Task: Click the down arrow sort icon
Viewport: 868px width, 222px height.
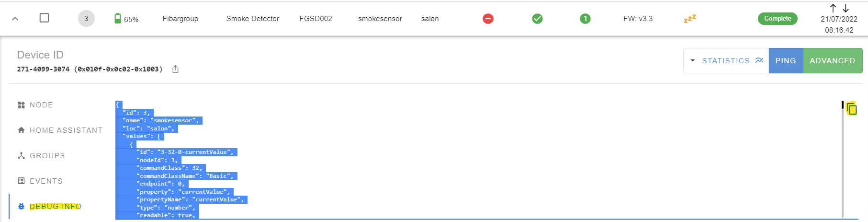Action: point(845,8)
